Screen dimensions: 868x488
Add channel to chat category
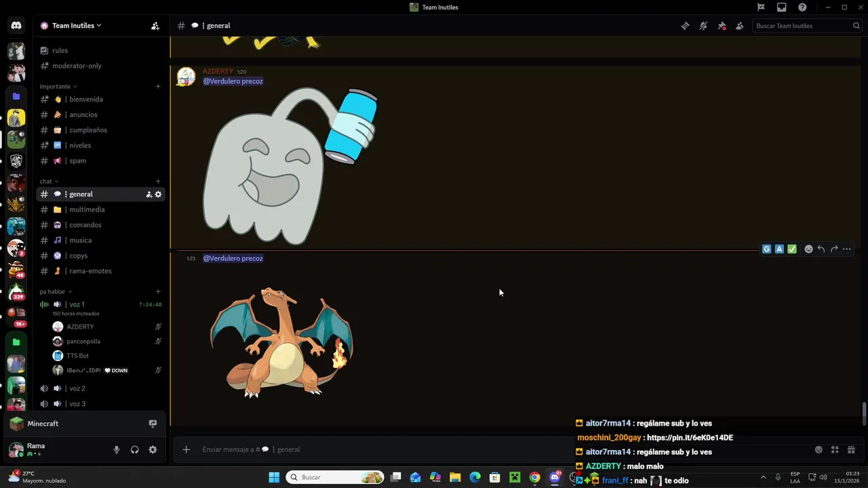pos(158,181)
